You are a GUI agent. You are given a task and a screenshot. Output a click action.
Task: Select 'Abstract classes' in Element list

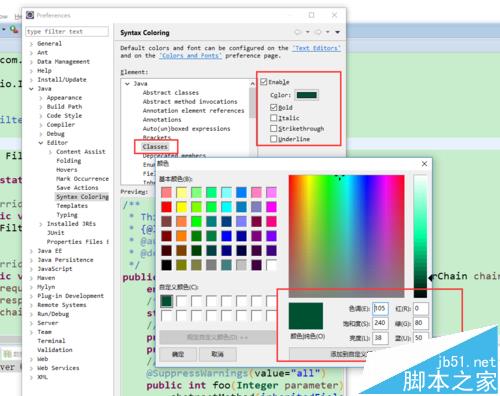coord(171,93)
